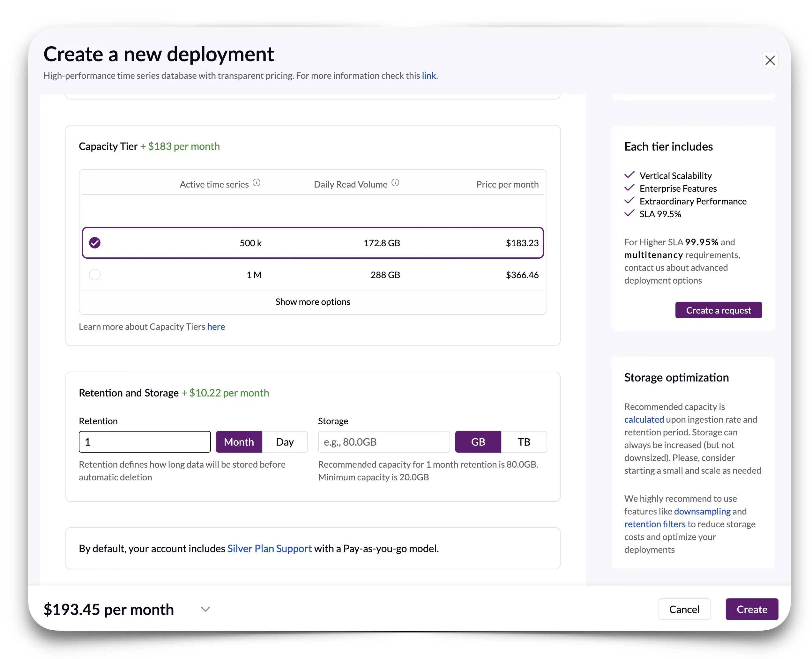
Task: Choose TB as storage unit
Action: pos(524,442)
